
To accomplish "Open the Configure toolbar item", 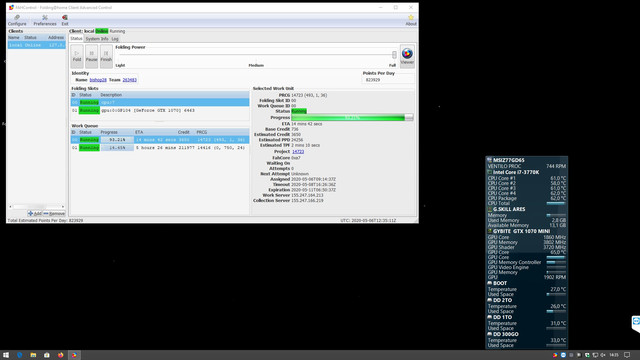I will 17,20.
